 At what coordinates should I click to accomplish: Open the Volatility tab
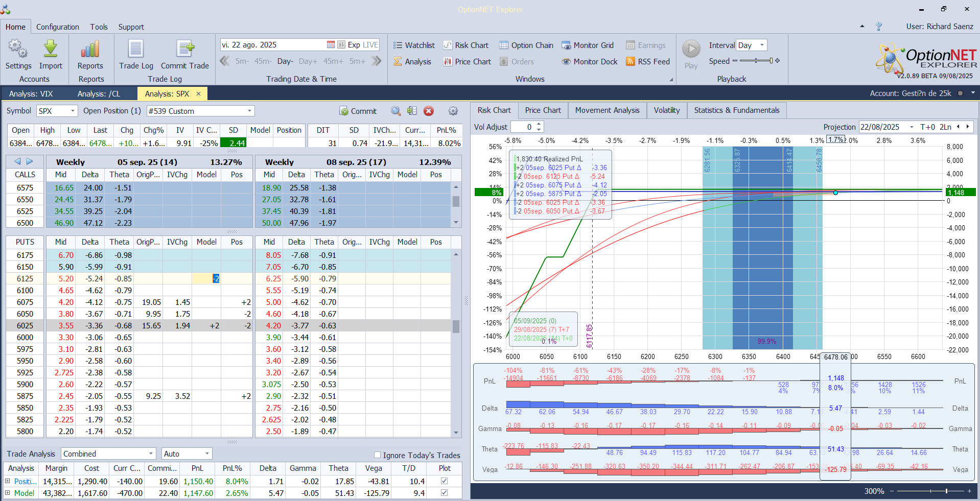pyautogui.click(x=667, y=110)
